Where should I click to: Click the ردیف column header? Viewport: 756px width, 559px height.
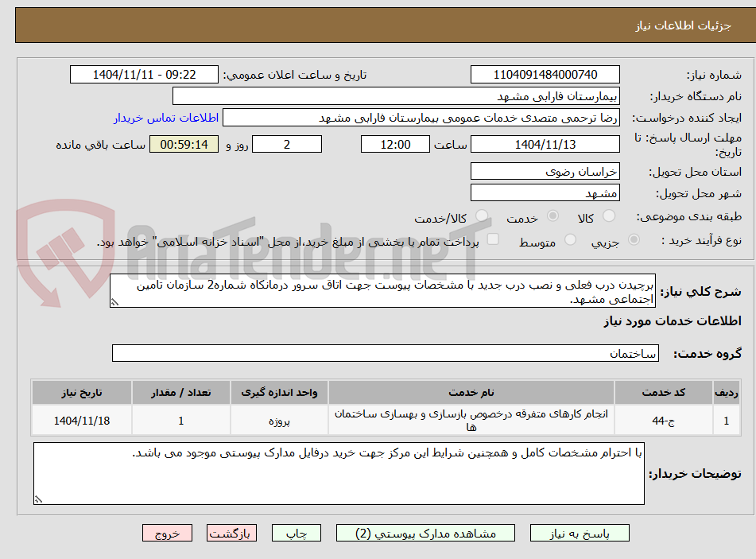(x=726, y=393)
